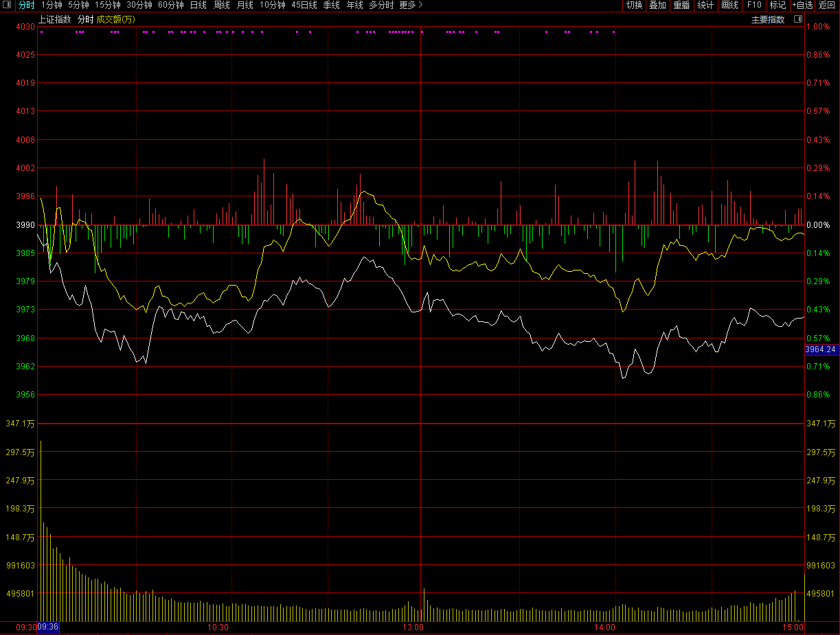
Task: Open the 画线 drawing tool
Action: (x=729, y=5)
